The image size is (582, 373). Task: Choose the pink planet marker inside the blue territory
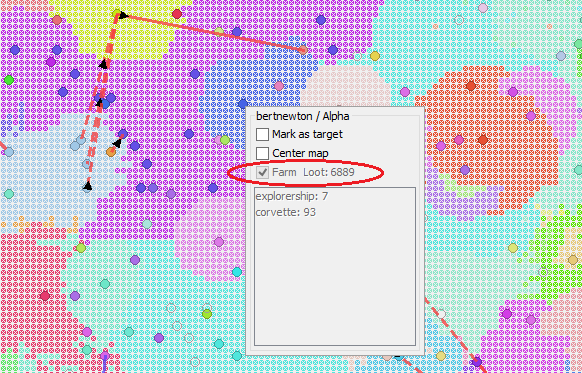point(279,86)
